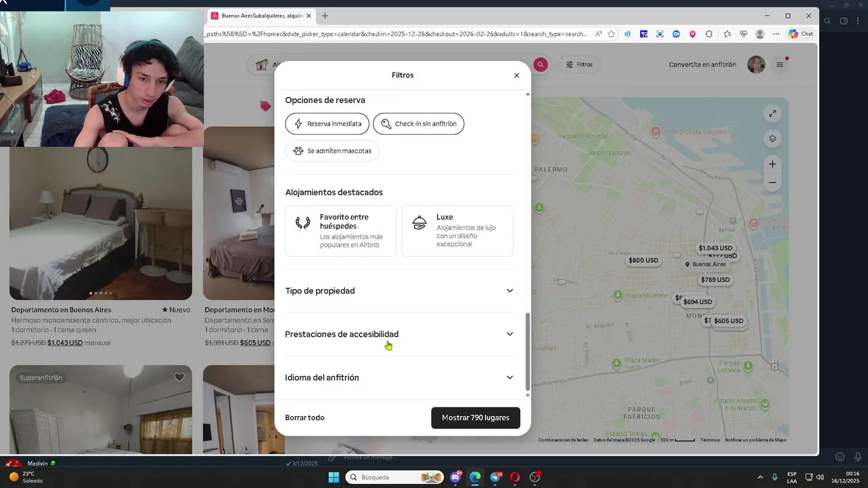The image size is (868, 488).
Task: Toggle the Se admiten mascotas filter
Action: coord(332,151)
